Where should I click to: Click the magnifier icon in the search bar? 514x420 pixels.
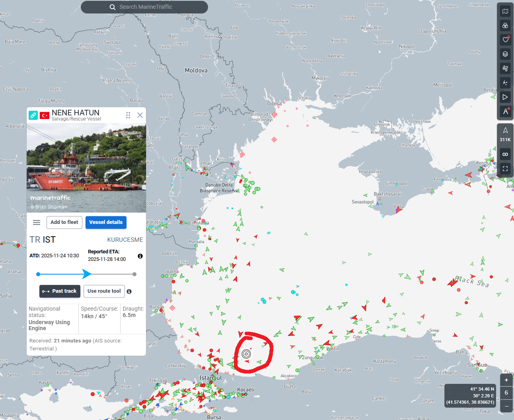pos(113,7)
